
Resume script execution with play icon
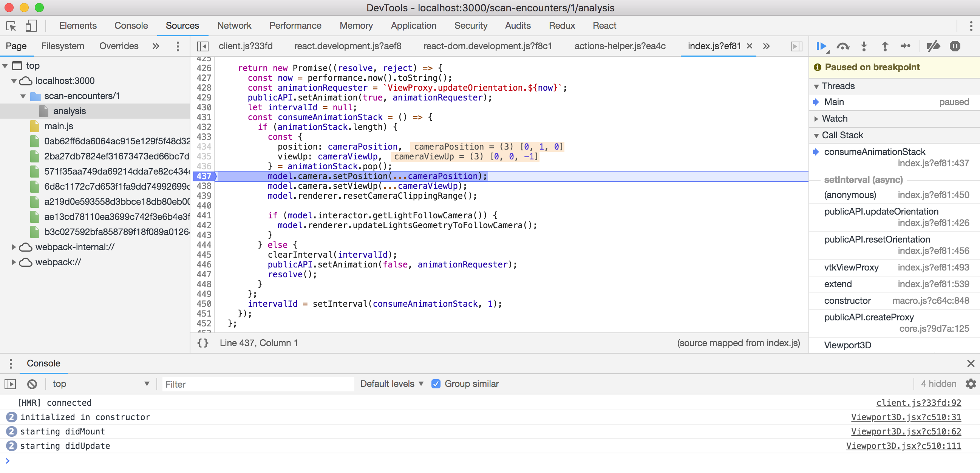[x=821, y=46]
